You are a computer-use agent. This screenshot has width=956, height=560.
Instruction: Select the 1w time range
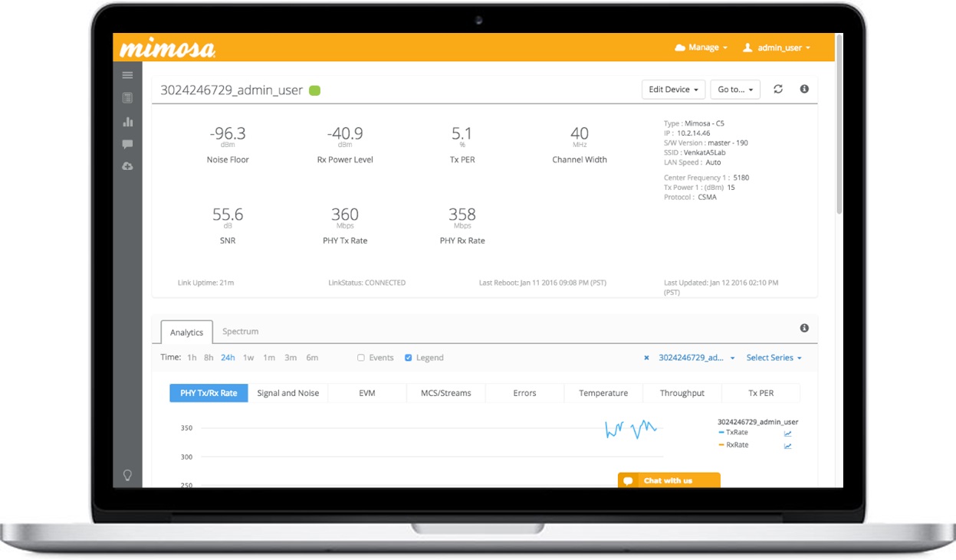(248, 358)
